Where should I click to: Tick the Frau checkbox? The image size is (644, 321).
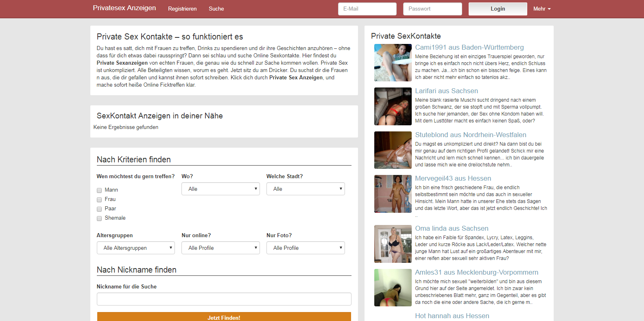coord(99,200)
